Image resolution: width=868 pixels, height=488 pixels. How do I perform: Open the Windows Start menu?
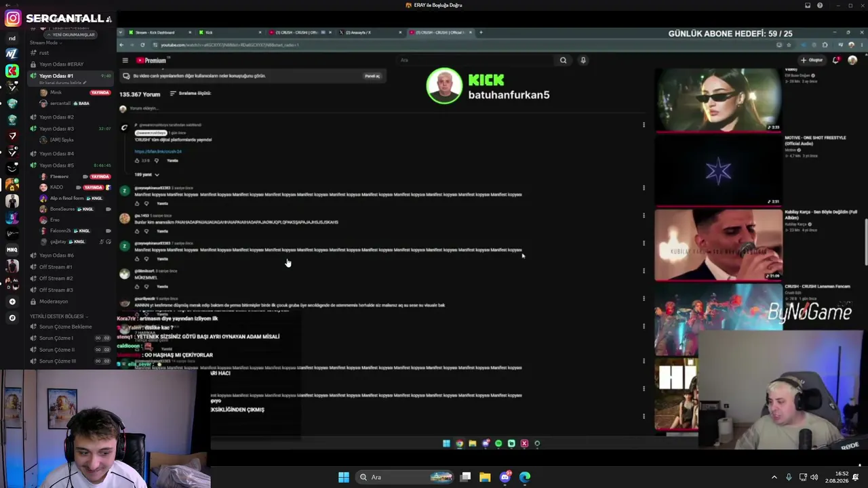click(x=344, y=477)
